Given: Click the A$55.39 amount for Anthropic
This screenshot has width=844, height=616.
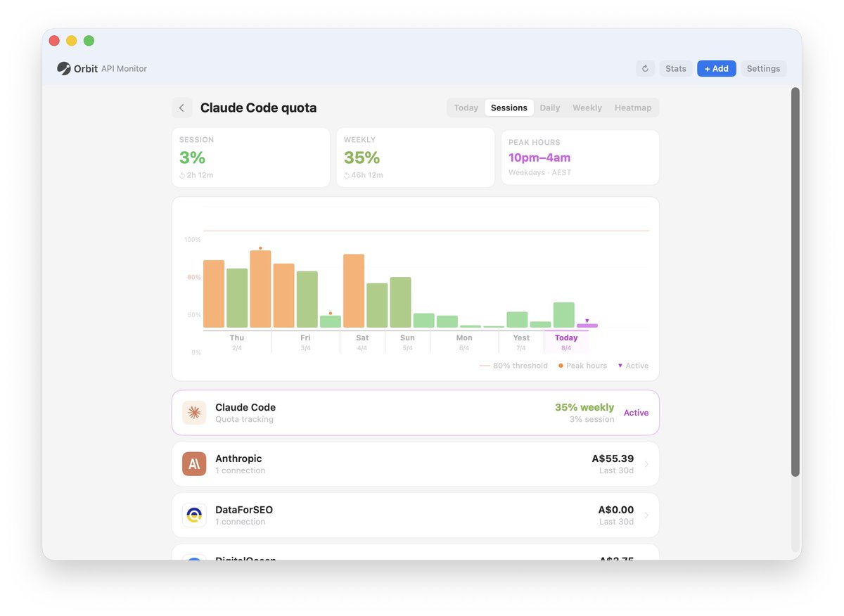Looking at the screenshot, I should (613, 458).
